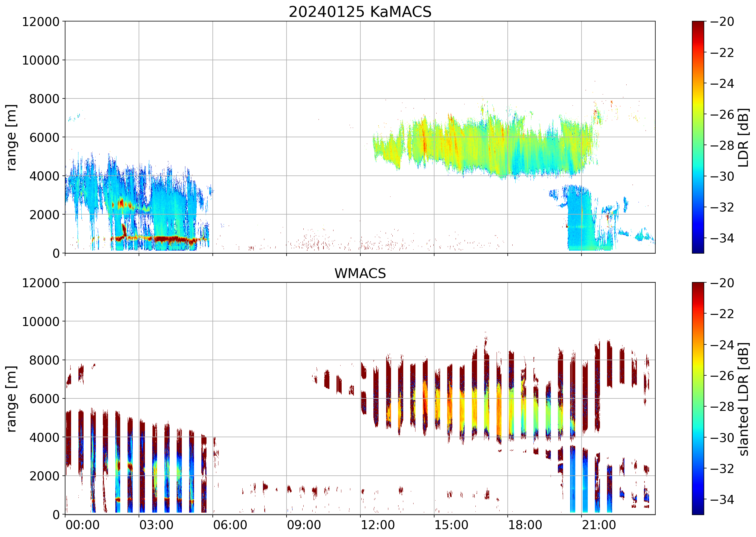Click the bottom slanted LDR colorbar
756x537 pixels.
coord(698,398)
